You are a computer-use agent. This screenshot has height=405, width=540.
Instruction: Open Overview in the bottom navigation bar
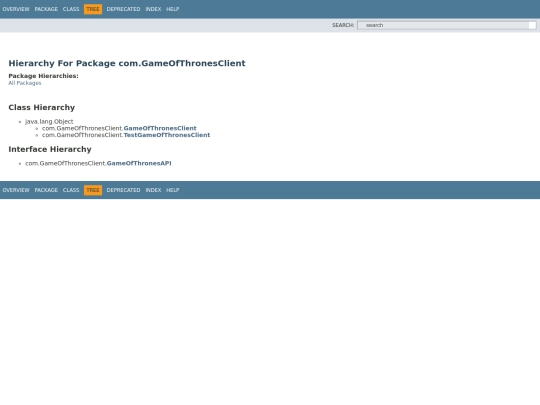(x=16, y=190)
